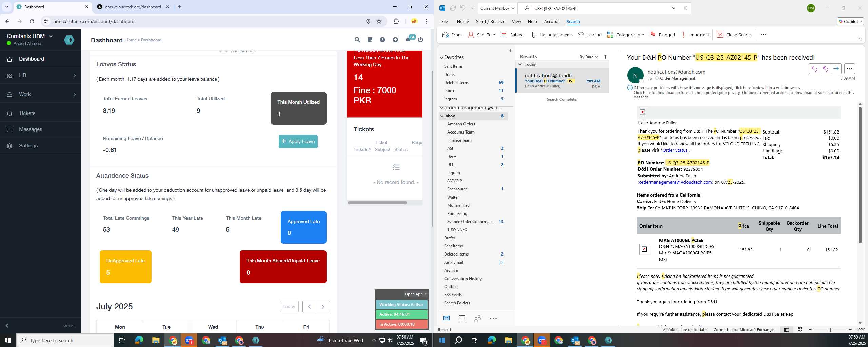Filter by Has Attachments in Outlook
Screen dimensions: 868x347
tap(552, 35)
